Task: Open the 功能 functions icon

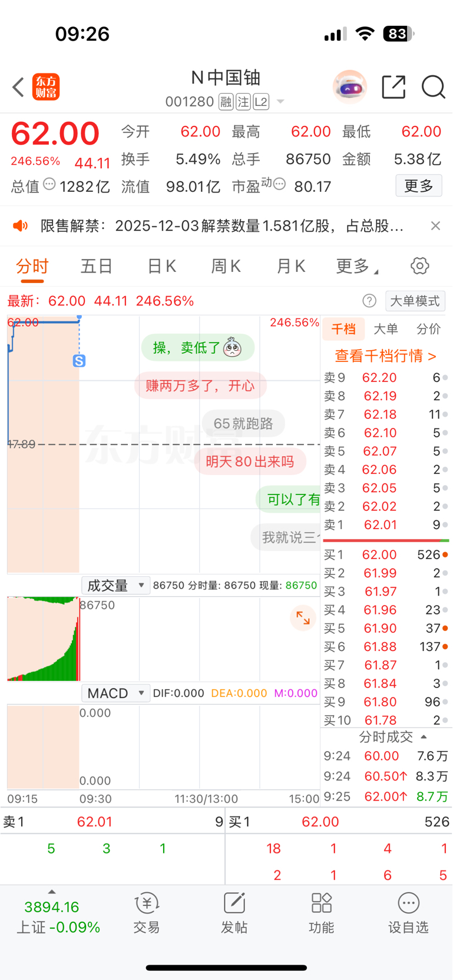Action: point(321,913)
